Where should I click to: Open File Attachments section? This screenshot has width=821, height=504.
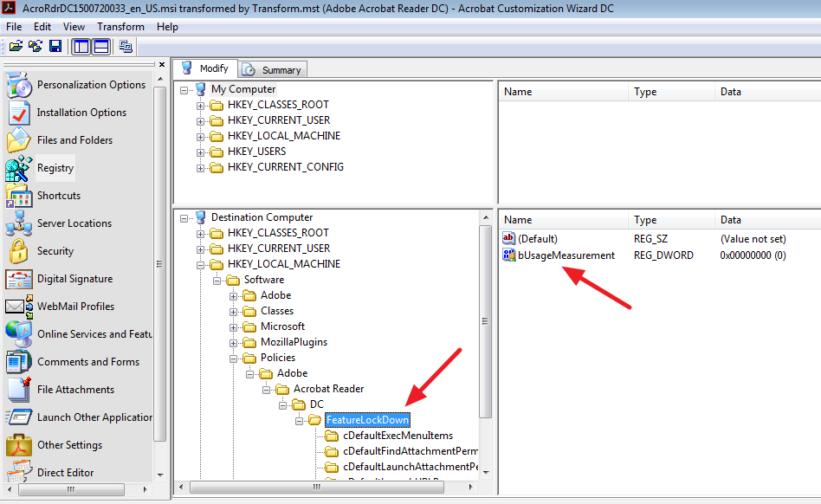click(75, 390)
